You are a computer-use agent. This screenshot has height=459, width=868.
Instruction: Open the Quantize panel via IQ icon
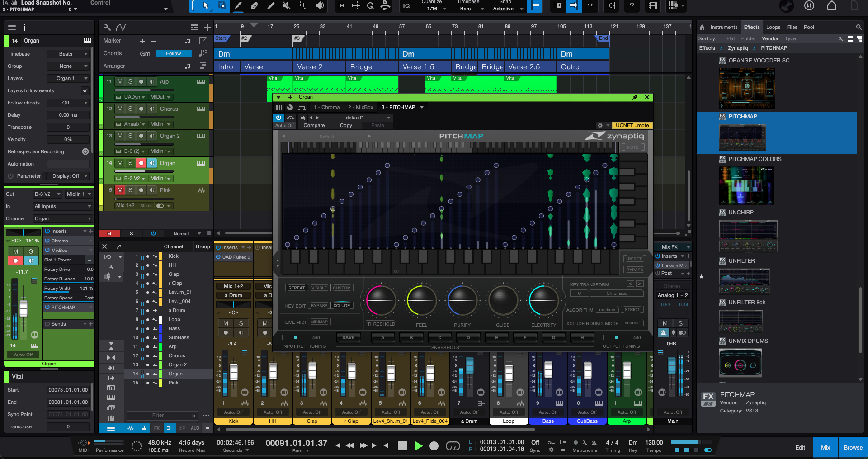click(x=406, y=5)
